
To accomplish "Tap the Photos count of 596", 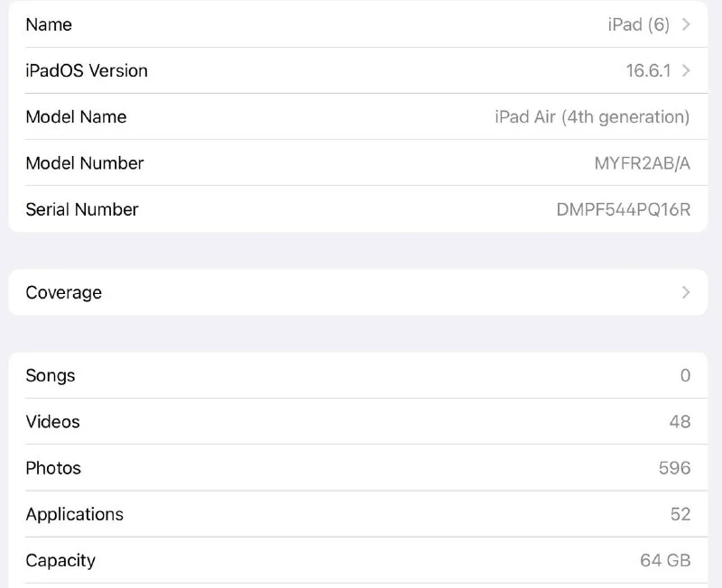I will [674, 468].
